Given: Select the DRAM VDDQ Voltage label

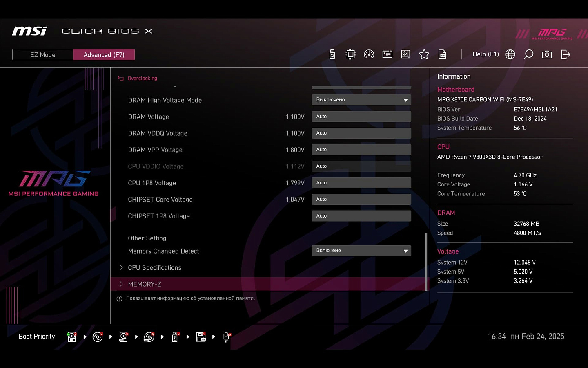Looking at the screenshot, I should [x=158, y=133].
